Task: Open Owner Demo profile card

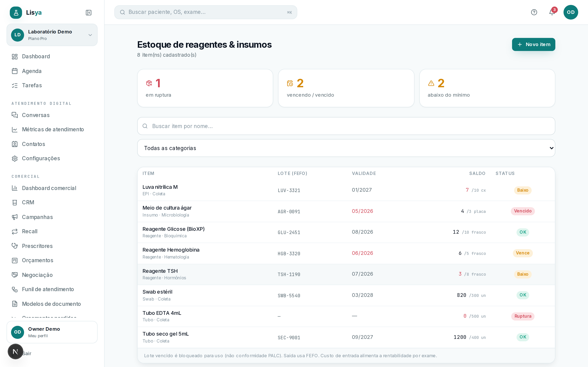Action: pos(52,332)
